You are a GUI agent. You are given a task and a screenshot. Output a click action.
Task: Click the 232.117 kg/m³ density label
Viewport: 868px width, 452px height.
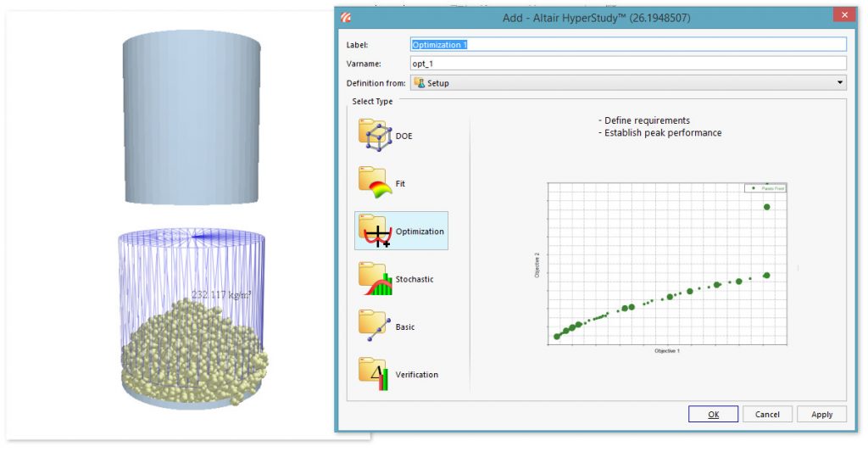point(226,295)
